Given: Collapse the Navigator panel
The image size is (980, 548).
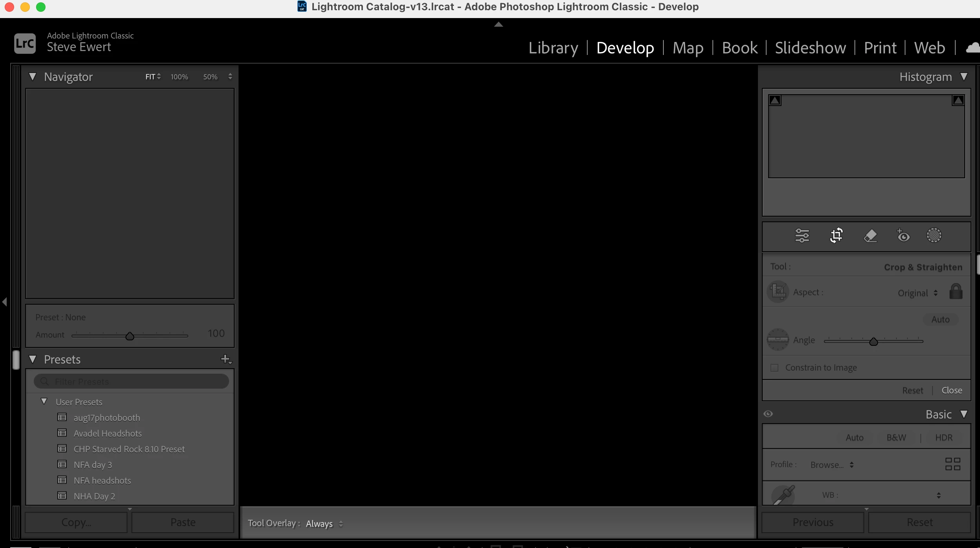Looking at the screenshot, I should click(33, 77).
